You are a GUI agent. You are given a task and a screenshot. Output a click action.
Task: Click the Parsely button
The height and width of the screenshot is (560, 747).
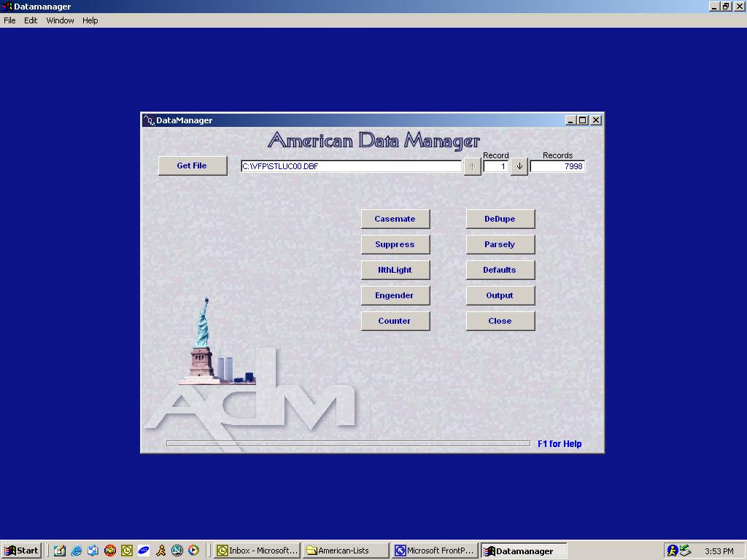coord(500,244)
